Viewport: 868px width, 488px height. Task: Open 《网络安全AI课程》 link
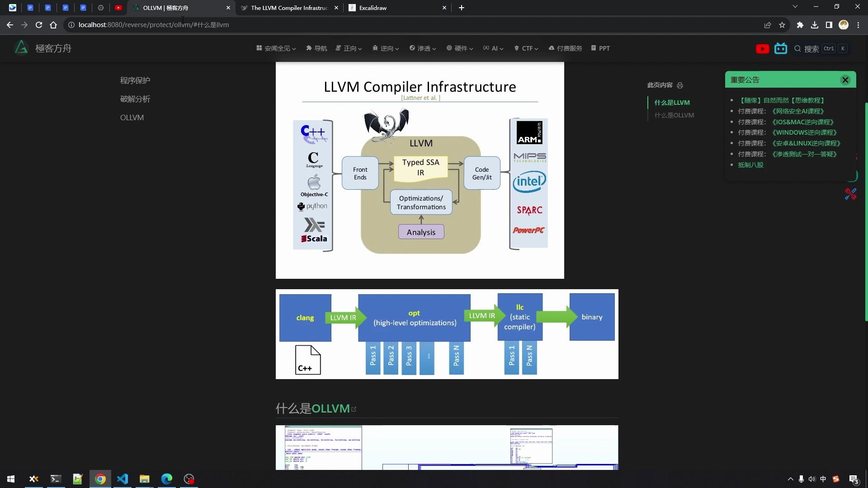(798, 111)
